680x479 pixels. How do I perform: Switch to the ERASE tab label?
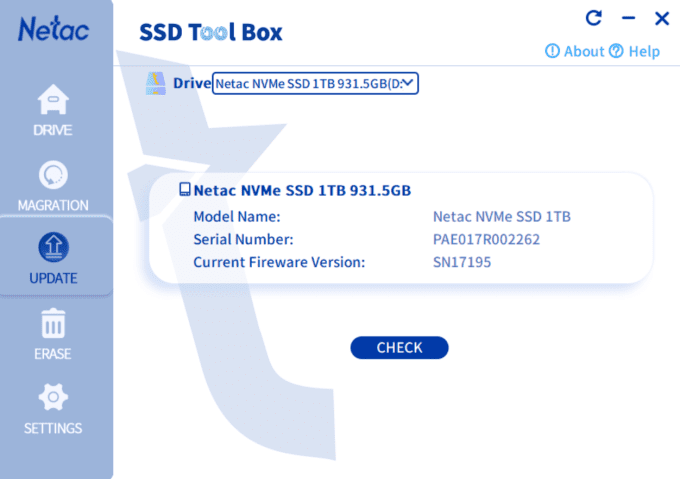53,354
